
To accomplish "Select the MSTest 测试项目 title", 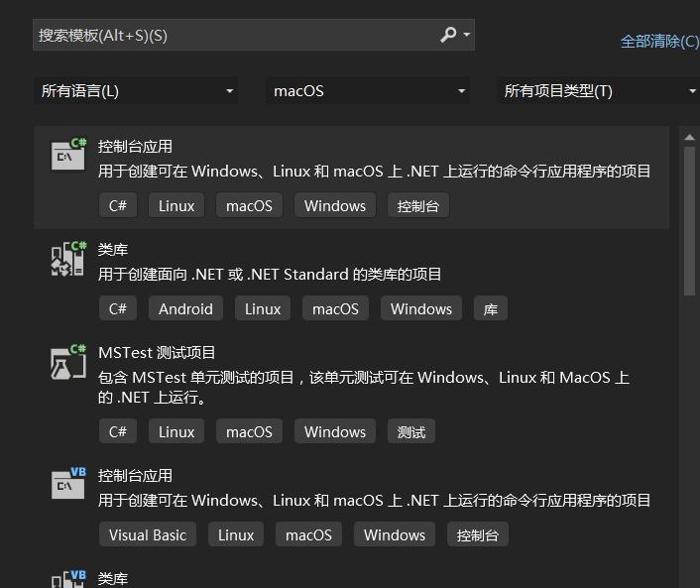I will click(x=157, y=353).
